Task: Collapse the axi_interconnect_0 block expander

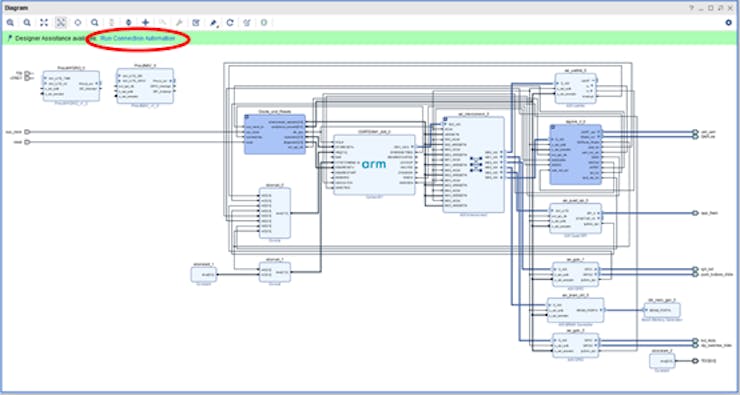Action: [445, 118]
